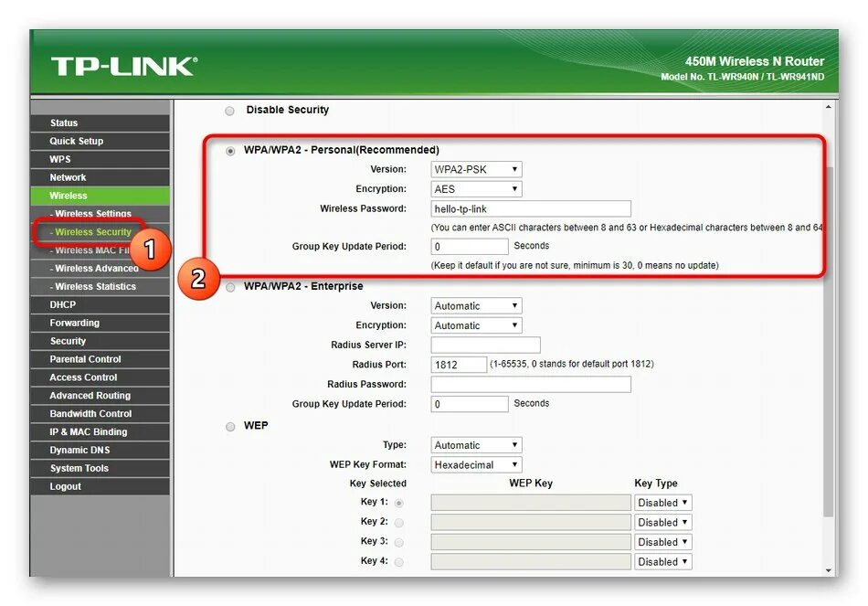868x606 pixels.
Task: Open Enterprise Version Automatic dropdown
Action: [x=476, y=306]
